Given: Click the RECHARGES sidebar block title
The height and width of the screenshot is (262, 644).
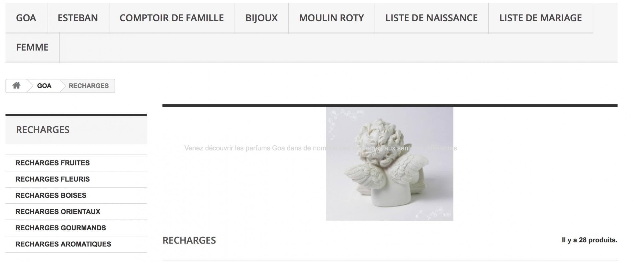Looking at the screenshot, I should pos(43,130).
